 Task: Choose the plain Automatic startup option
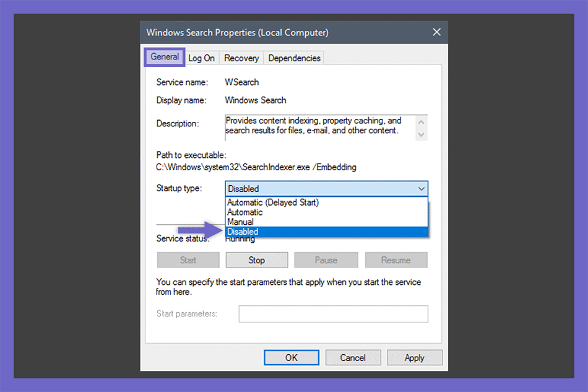click(x=326, y=212)
